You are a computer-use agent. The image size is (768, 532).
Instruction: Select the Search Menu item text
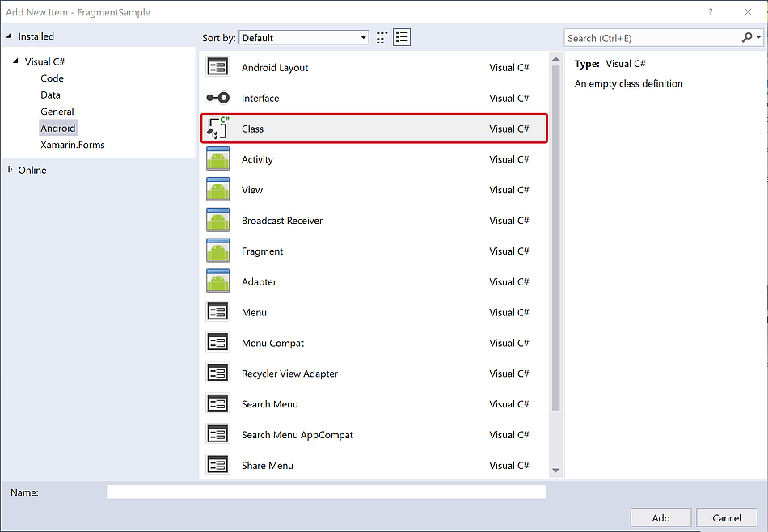[x=269, y=404]
